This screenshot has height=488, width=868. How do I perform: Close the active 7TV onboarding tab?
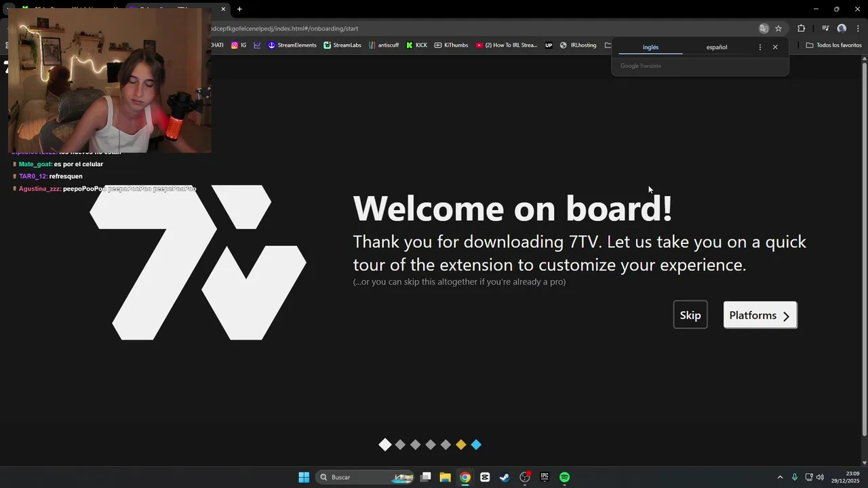[223, 9]
